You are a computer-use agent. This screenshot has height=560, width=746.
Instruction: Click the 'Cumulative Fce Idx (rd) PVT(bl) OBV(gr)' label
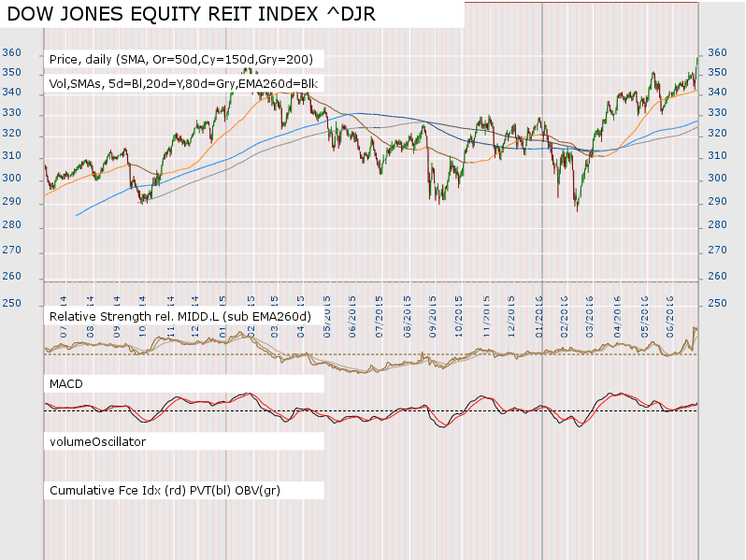[165, 491]
